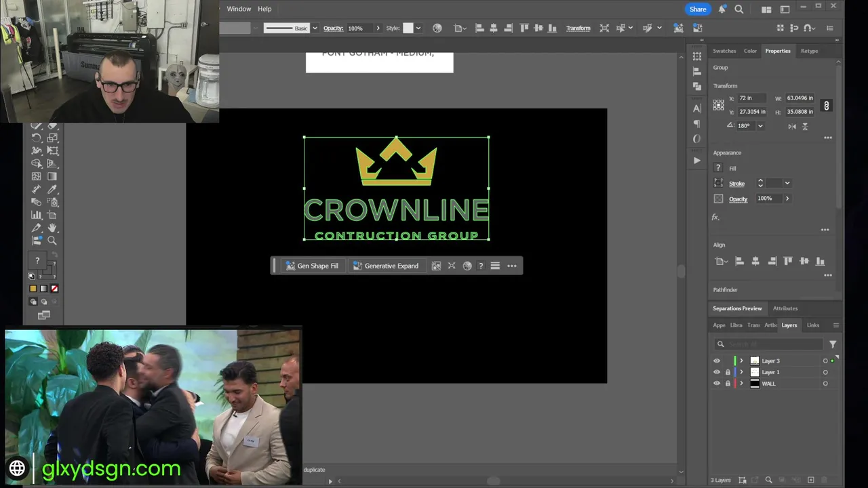Screen dimensions: 868x488
Task: Open the Attributes tab
Action: coord(785,308)
